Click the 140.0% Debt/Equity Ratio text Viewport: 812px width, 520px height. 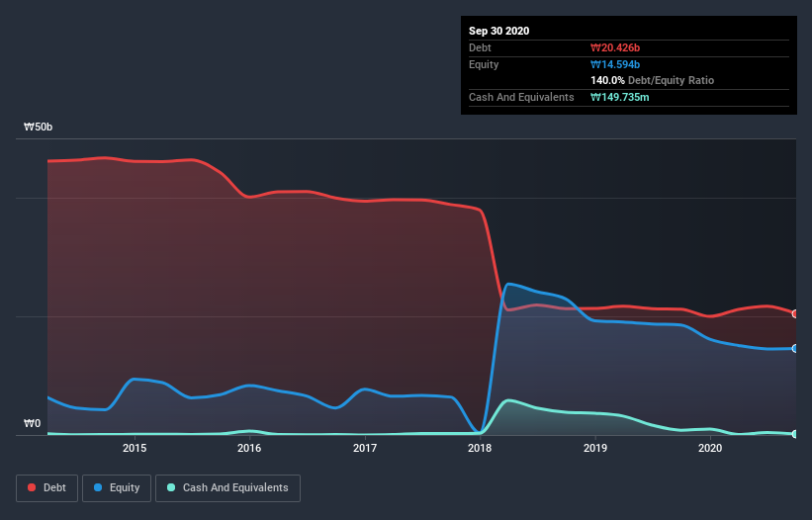click(652, 81)
